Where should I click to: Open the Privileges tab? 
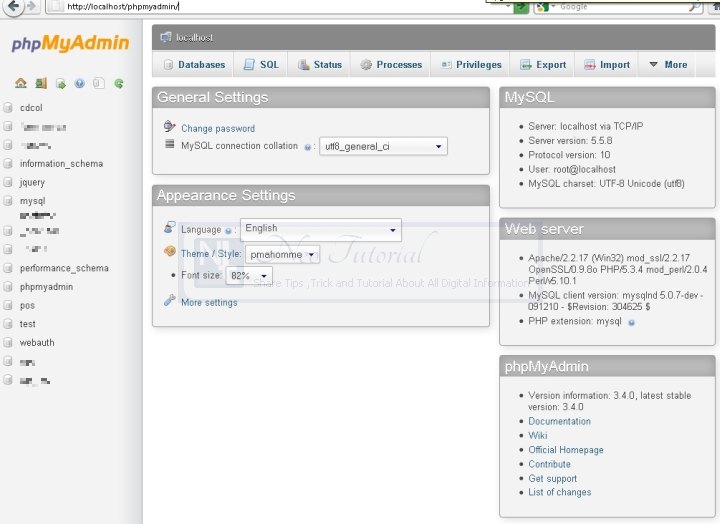[x=471, y=65]
